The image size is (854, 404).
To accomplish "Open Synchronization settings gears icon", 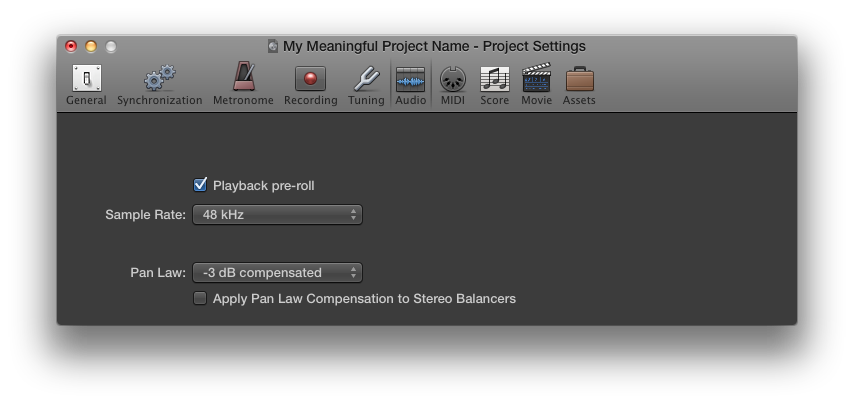I will click(x=160, y=78).
